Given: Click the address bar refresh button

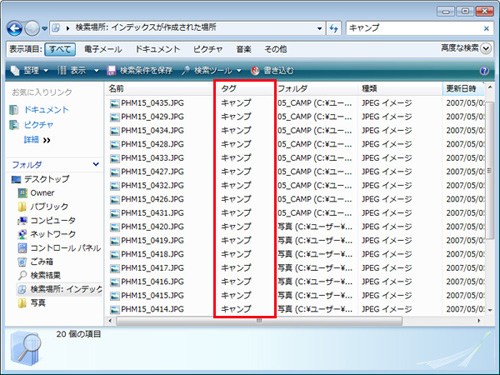Looking at the screenshot, I should point(334,29).
